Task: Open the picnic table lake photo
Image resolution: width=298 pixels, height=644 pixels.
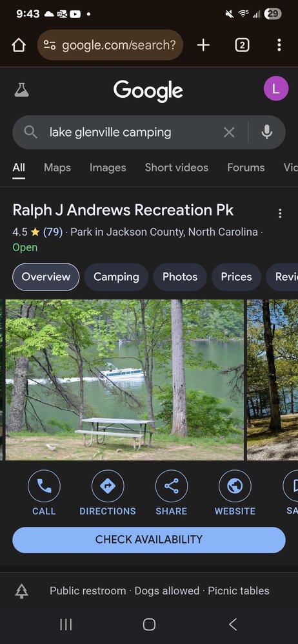Action: point(124,380)
